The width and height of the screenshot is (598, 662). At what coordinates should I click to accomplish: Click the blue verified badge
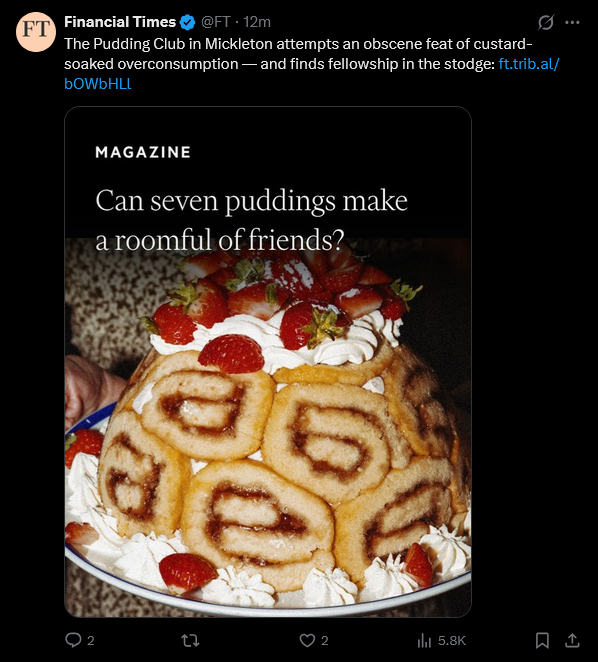coord(188,22)
